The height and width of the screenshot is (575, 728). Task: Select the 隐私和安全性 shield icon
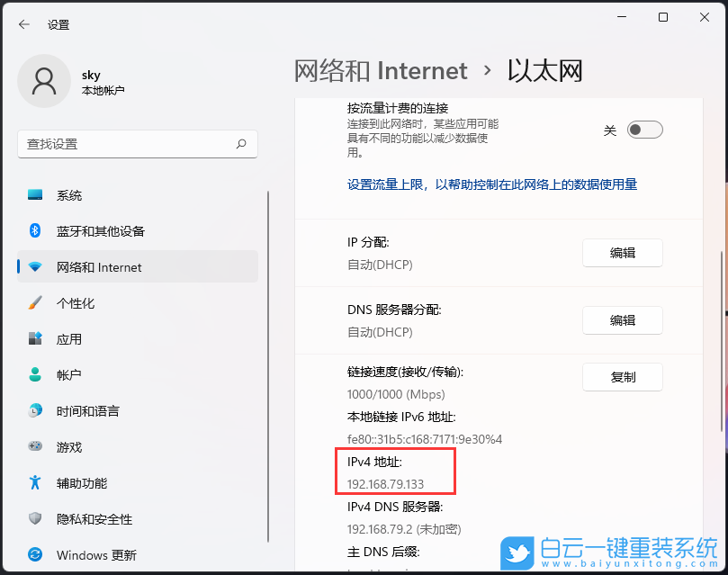coord(34,519)
